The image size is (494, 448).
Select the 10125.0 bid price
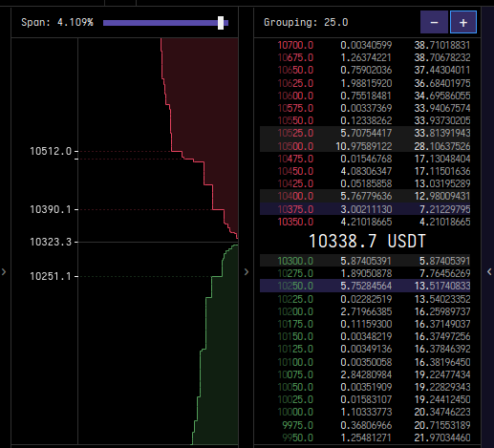click(x=295, y=349)
